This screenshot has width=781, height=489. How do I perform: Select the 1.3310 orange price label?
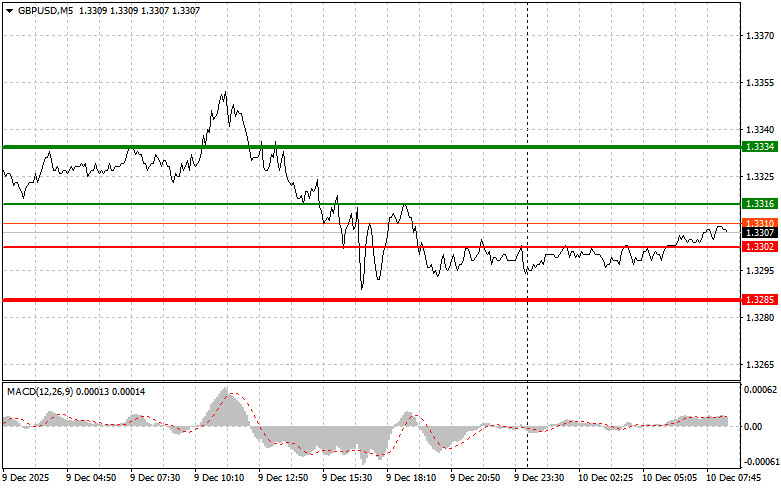pos(760,223)
